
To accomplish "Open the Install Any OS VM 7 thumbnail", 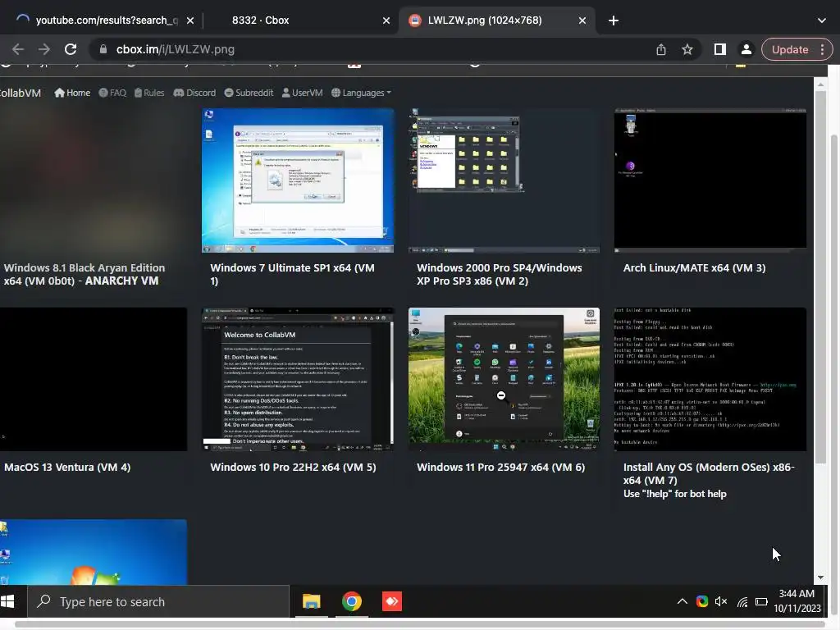I will 710,379.
